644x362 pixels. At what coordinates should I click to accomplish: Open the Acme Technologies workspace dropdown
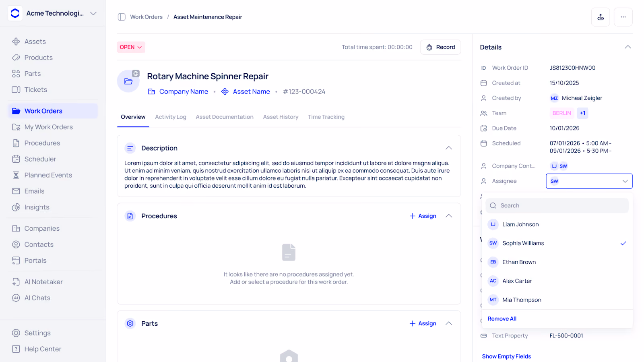pyautogui.click(x=93, y=13)
